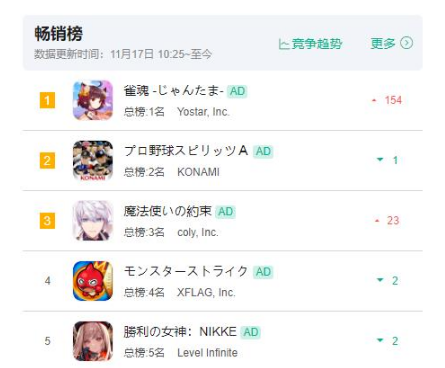Open the 魔法使いの約束 app icon
Image resolution: width=445 pixels, height=368 pixels.
click(93, 220)
